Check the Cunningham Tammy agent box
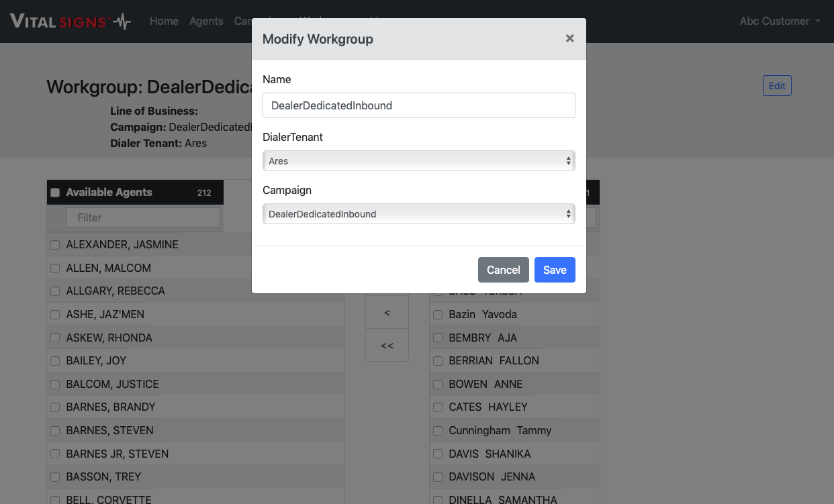This screenshot has height=504, width=834. pos(438,431)
